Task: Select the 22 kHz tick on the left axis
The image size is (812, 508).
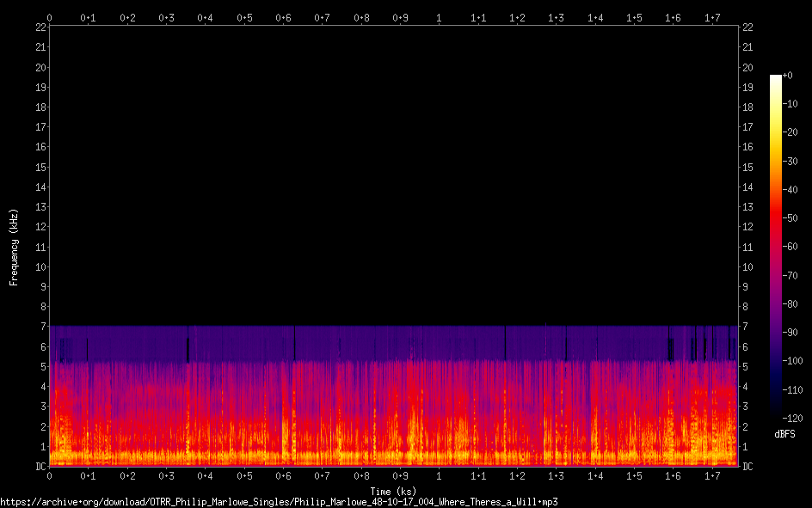Action: tap(40, 28)
